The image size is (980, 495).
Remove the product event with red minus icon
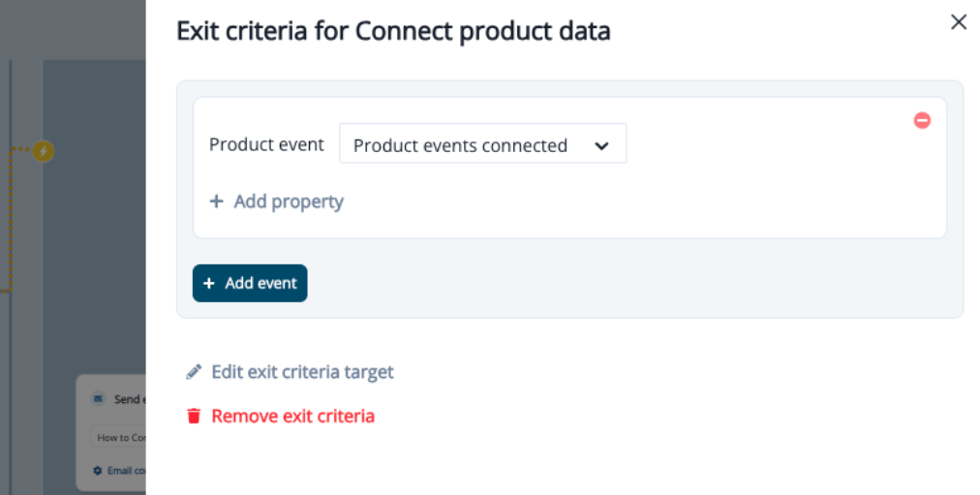pyautogui.click(x=922, y=120)
